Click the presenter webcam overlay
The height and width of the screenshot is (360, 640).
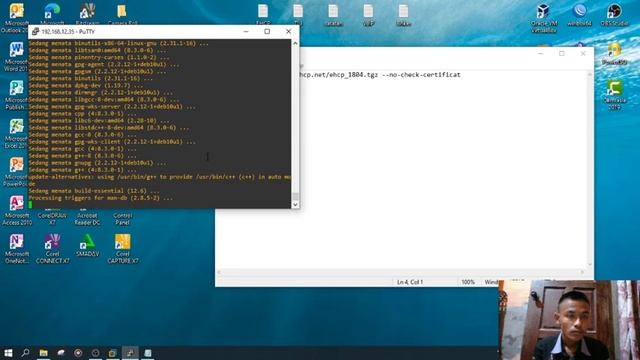coord(569,320)
